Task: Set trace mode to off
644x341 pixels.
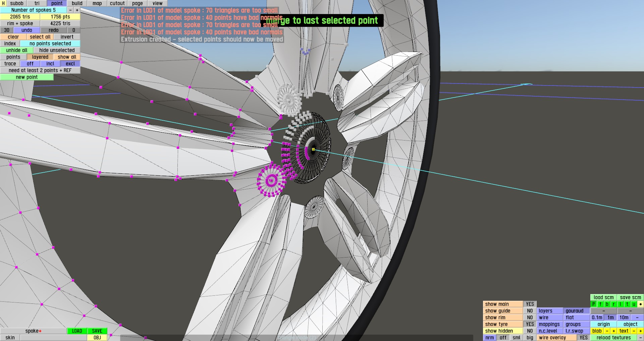Action: tap(30, 64)
